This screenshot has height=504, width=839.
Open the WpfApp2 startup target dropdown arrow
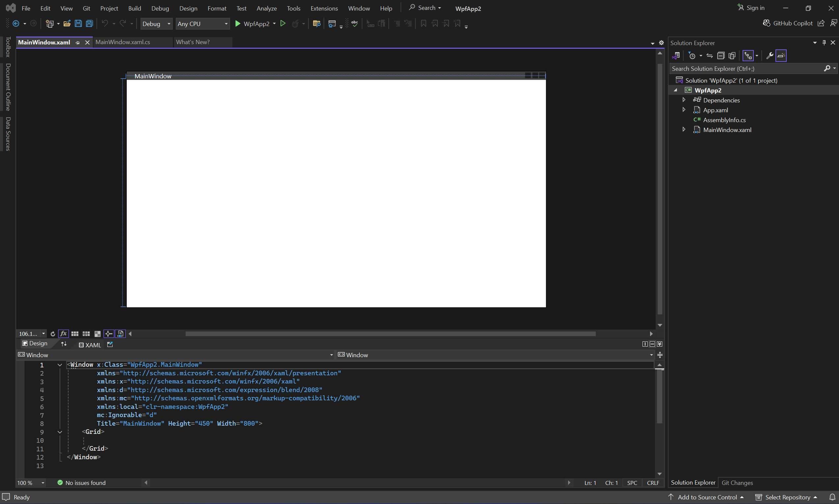274,23
